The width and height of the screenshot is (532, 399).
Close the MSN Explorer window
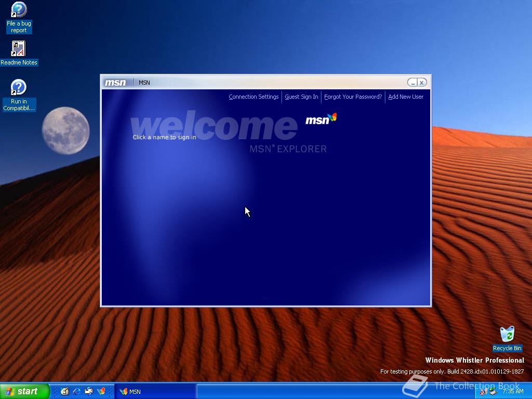click(422, 83)
